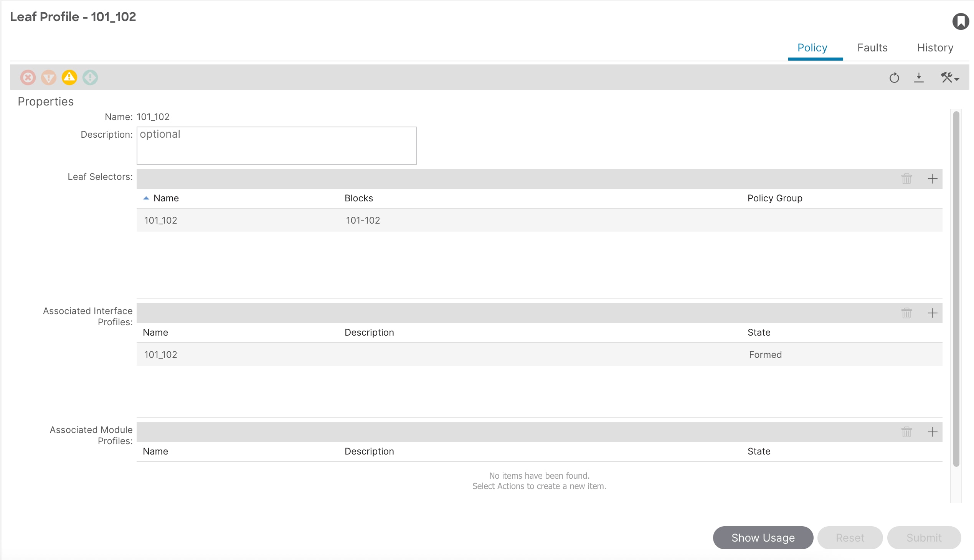The image size is (974, 560).
Task: Click the properties vertical scrollbar
Action: 956,288
